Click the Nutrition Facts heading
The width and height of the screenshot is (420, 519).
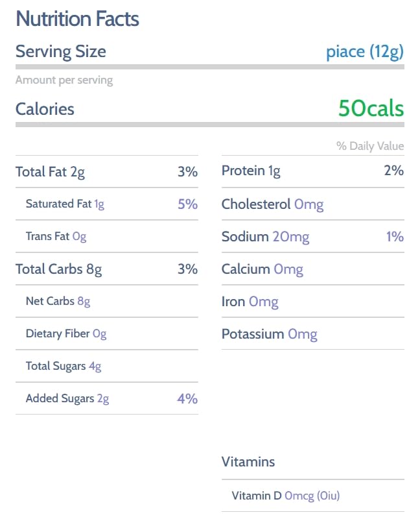click(77, 19)
